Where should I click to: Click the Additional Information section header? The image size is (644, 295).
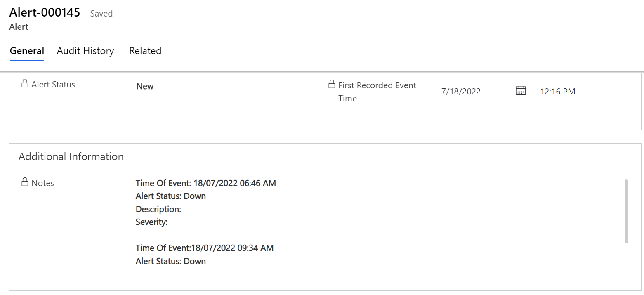71,156
